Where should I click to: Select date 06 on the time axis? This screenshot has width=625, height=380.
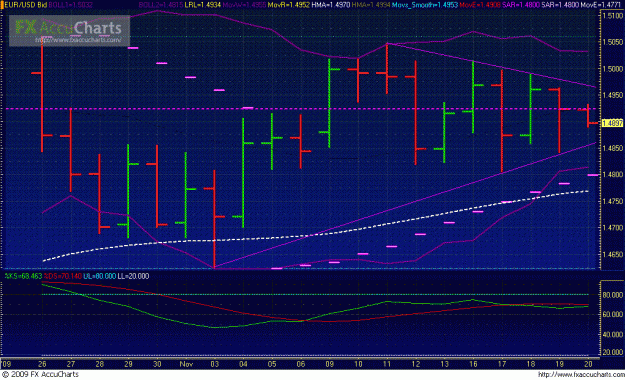(x=301, y=364)
